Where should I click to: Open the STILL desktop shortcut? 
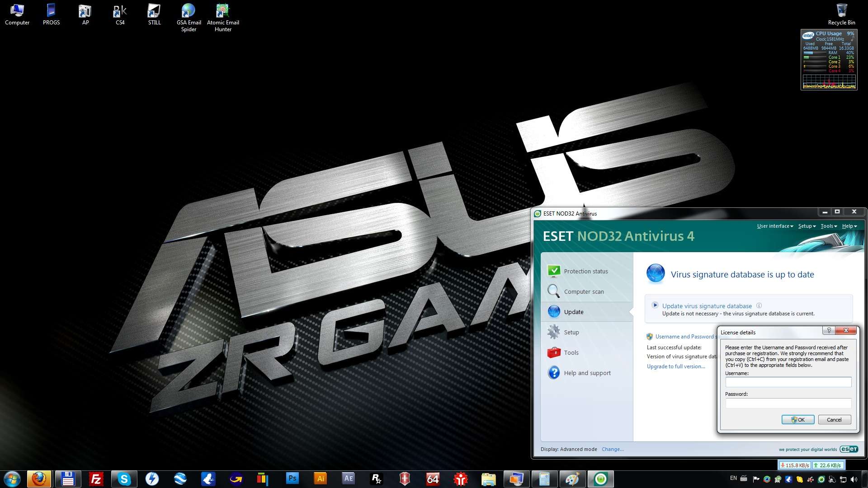tap(154, 14)
